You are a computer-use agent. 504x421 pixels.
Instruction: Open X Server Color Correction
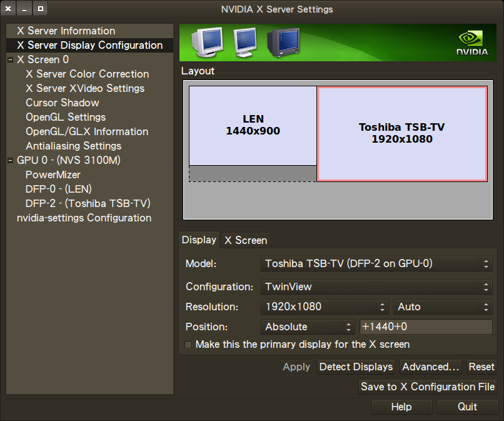[x=87, y=74]
